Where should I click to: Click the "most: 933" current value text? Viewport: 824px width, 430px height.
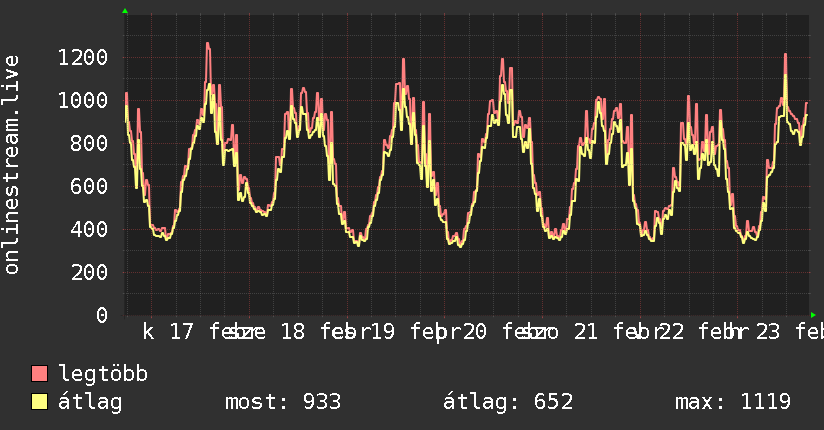[283, 402]
